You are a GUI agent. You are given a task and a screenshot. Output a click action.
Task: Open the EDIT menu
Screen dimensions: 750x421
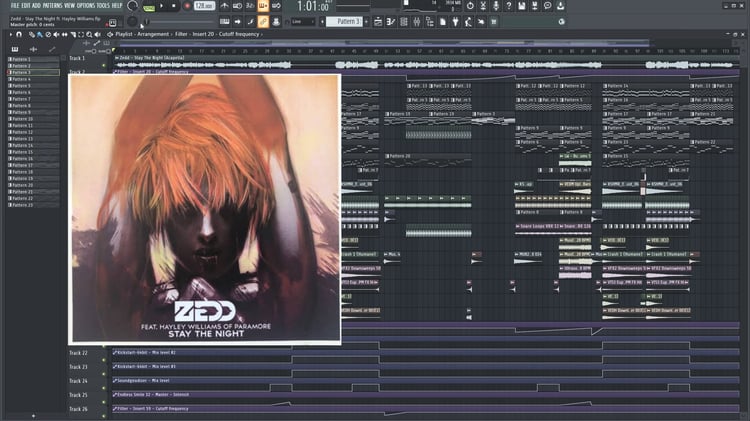coord(25,6)
